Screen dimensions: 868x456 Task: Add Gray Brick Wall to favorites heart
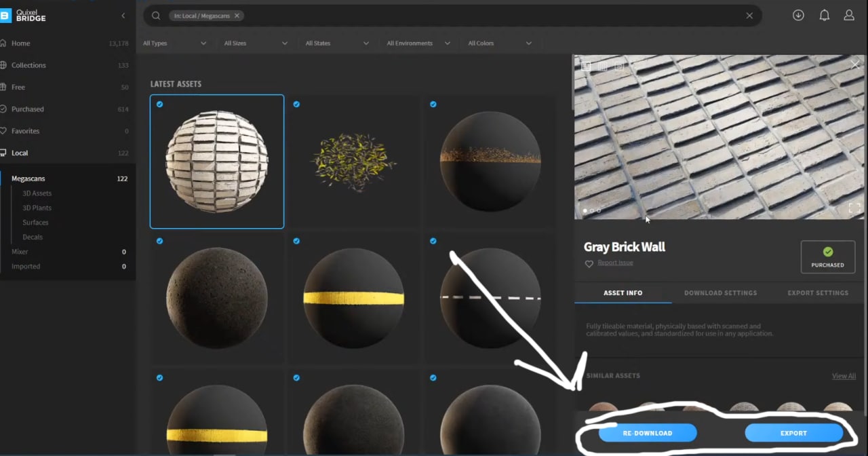point(589,263)
